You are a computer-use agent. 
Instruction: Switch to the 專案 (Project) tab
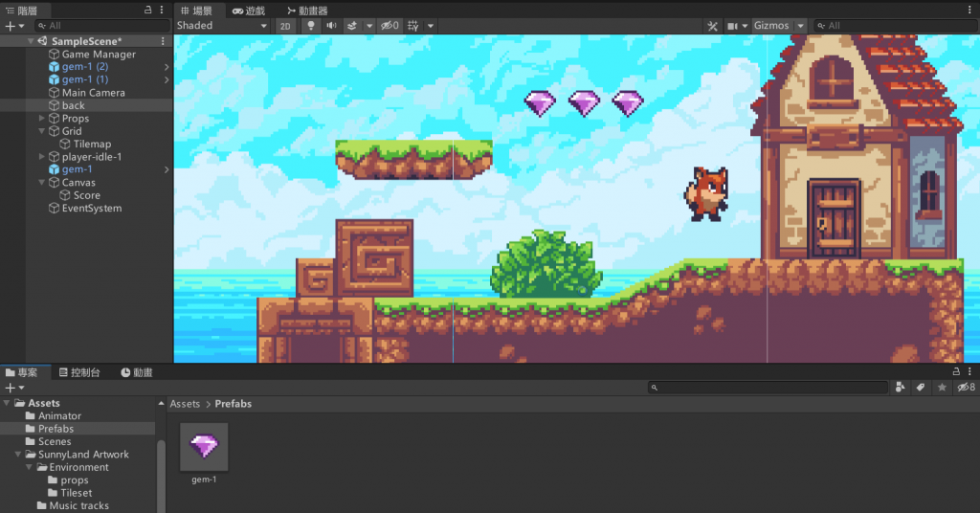(22, 372)
